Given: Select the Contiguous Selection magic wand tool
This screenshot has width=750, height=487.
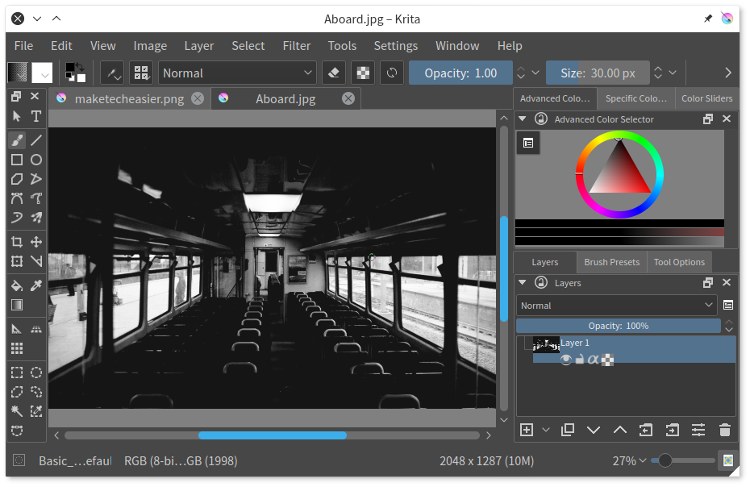Looking at the screenshot, I should point(17,411).
